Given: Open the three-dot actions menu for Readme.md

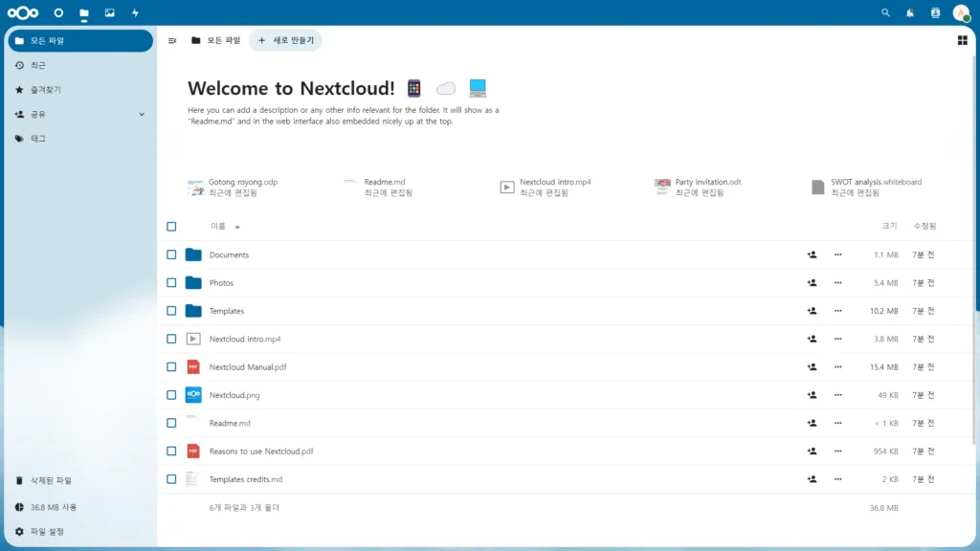Looking at the screenshot, I should pyautogui.click(x=838, y=422).
